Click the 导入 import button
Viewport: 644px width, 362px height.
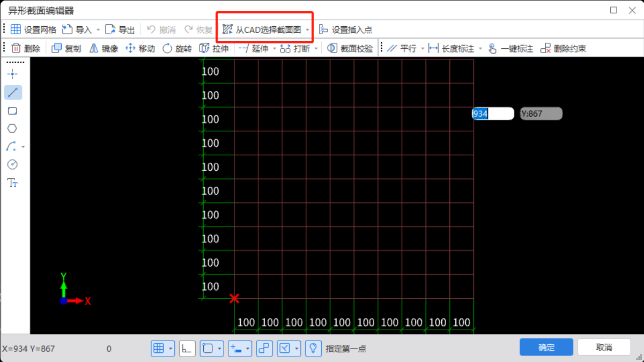click(77, 29)
